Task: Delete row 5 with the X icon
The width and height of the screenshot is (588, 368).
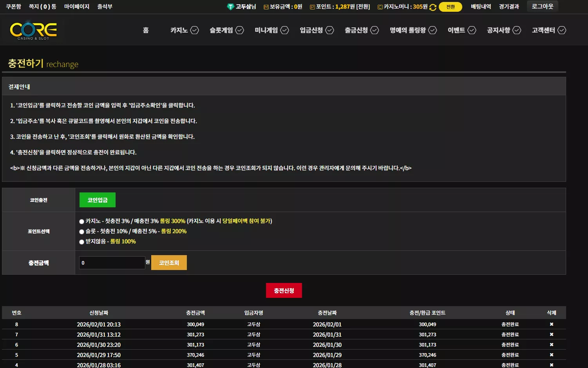Action: click(x=552, y=355)
